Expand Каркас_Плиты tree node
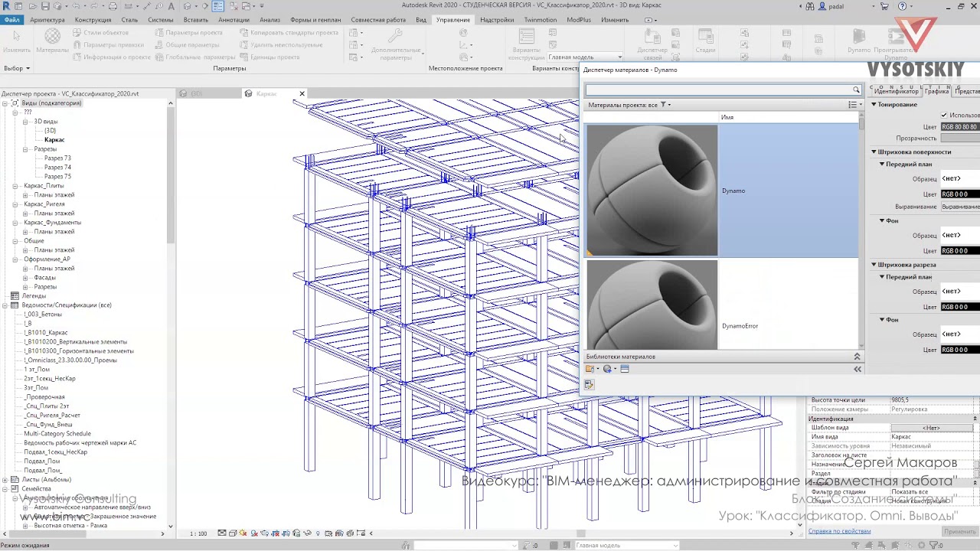The image size is (980, 551). click(x=15, y=186)
